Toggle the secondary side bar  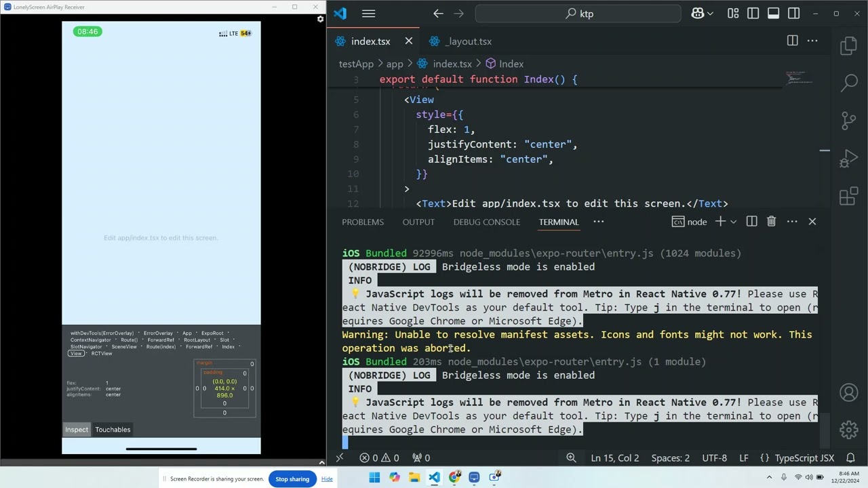click(x=794, y=14)
